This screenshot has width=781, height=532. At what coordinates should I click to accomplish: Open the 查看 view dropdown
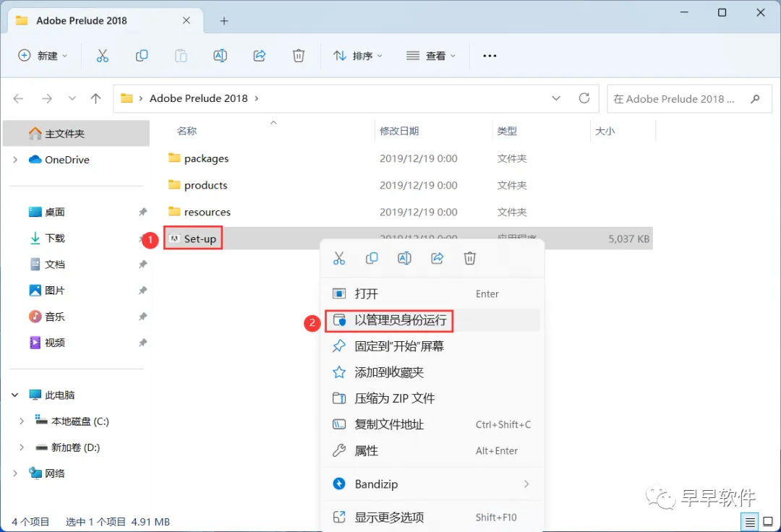pos(431,56)
